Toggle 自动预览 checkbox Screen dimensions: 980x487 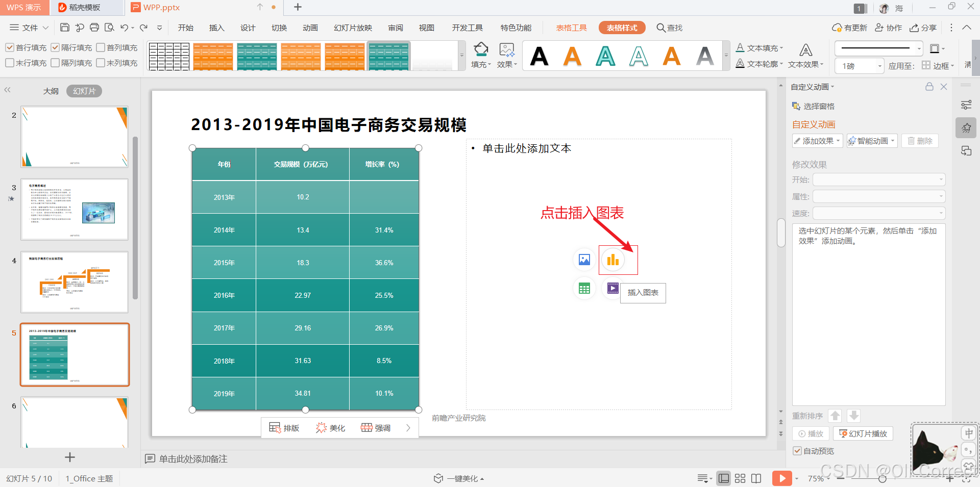797,451
